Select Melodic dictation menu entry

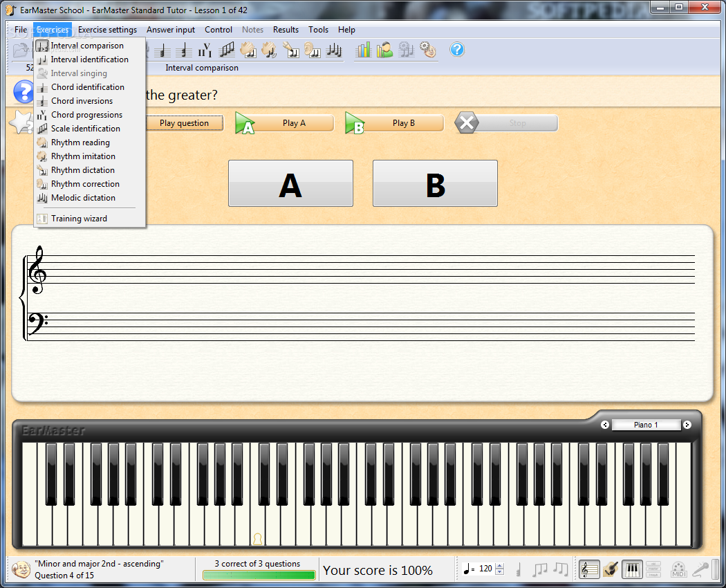tap(90, 198)
